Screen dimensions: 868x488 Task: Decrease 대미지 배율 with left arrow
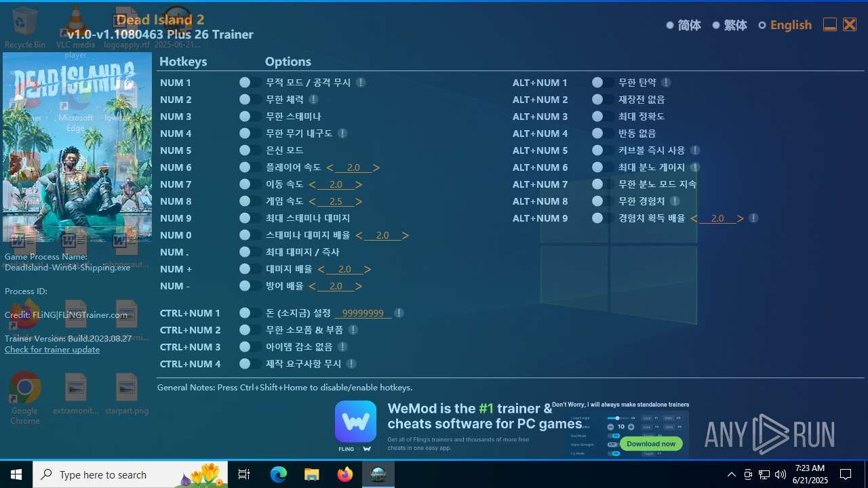coord(321,269)
